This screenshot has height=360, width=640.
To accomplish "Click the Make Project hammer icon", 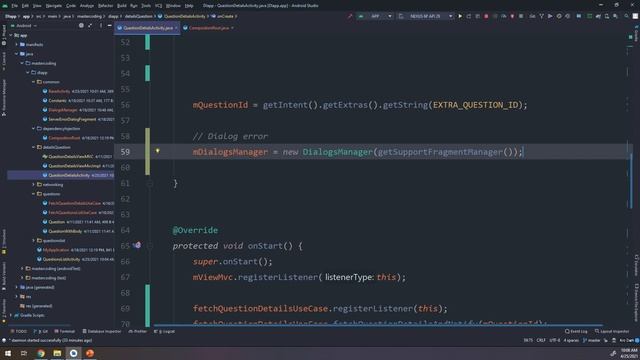I will pos(350,16).
